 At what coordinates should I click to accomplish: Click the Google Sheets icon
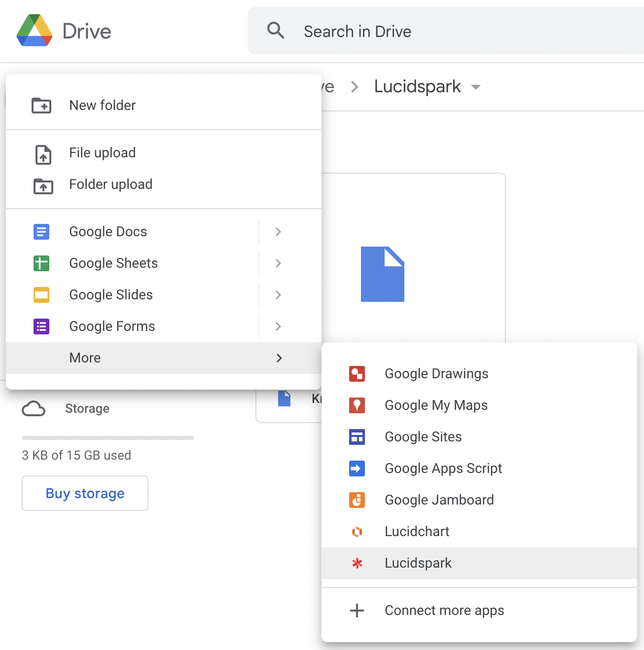[41, 263]
